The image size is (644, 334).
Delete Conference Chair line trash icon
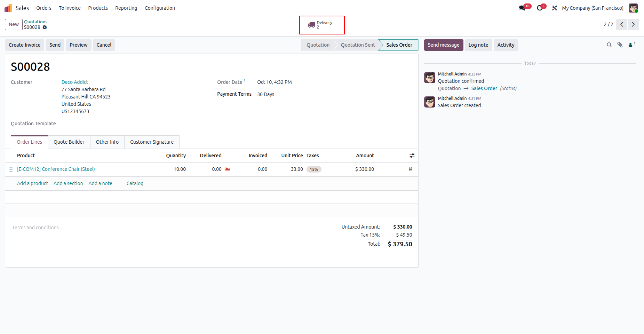tap(411, 169)
